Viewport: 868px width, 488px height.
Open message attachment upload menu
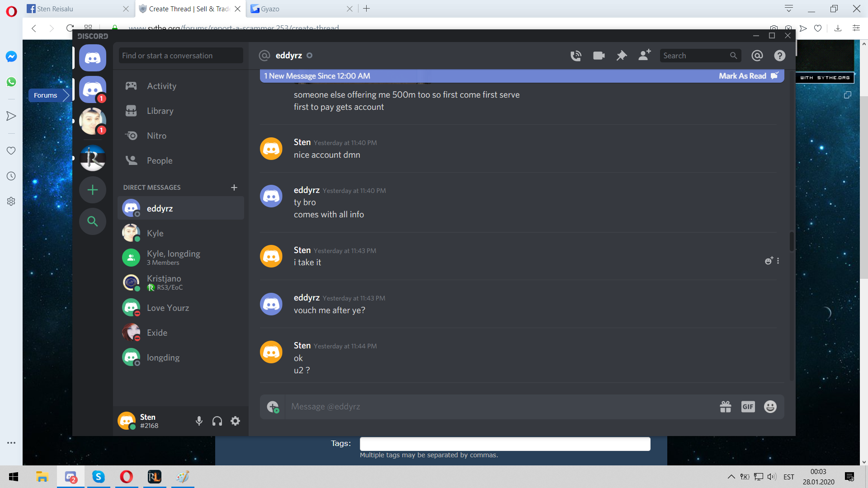[x=273, y=407]
